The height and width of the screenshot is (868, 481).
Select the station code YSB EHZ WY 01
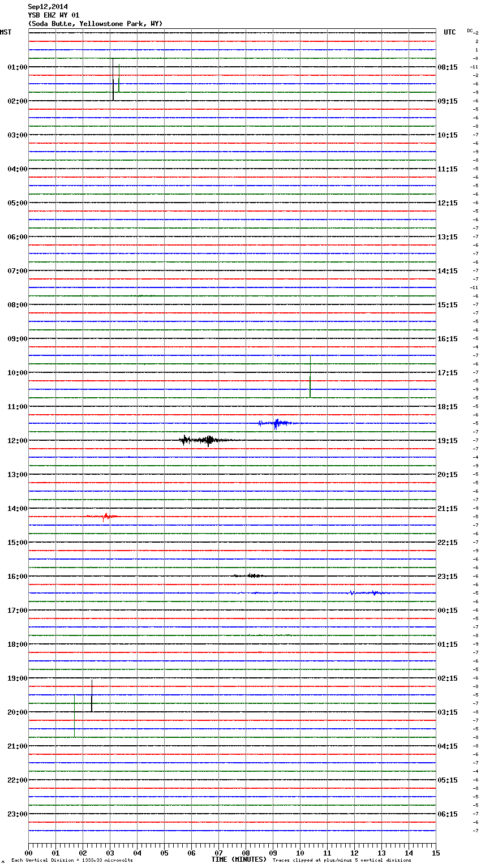[54, 15]
